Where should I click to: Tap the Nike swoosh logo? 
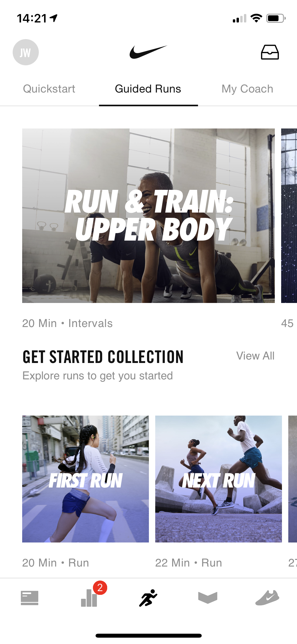[148, 52]
